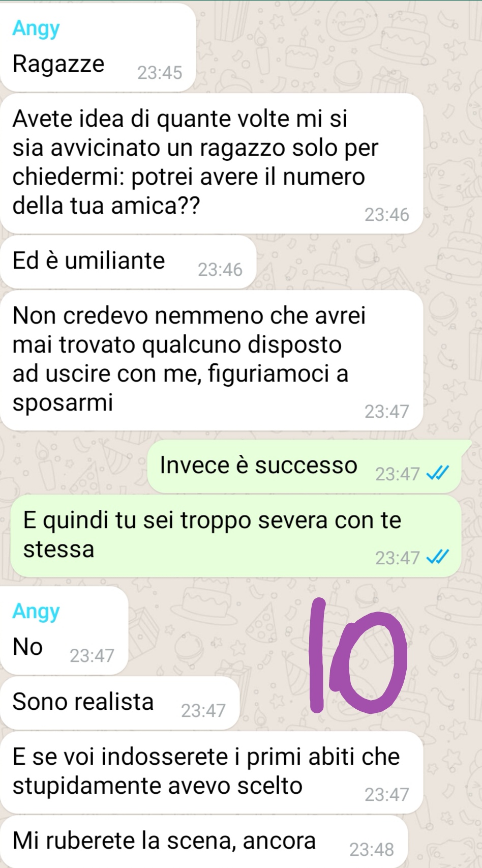The image size is (482, 868).
Task: Select the 'Mi ruberete la scena, ancora' message
Action: (x=204, y=842)
